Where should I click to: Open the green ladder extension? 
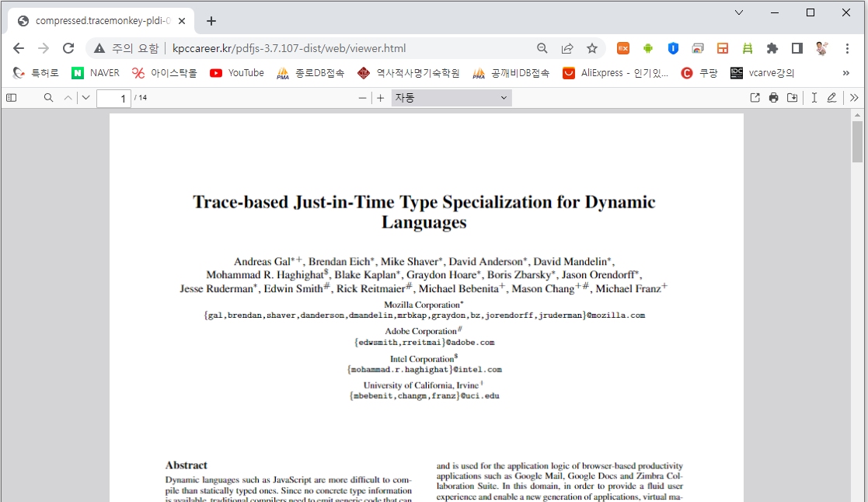(x=748, y=48)
